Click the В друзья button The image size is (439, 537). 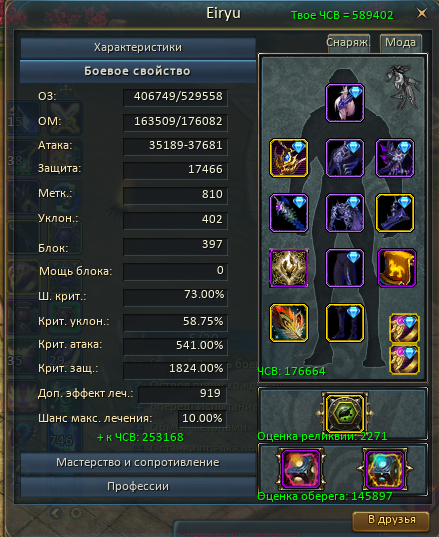pos(391,520)
